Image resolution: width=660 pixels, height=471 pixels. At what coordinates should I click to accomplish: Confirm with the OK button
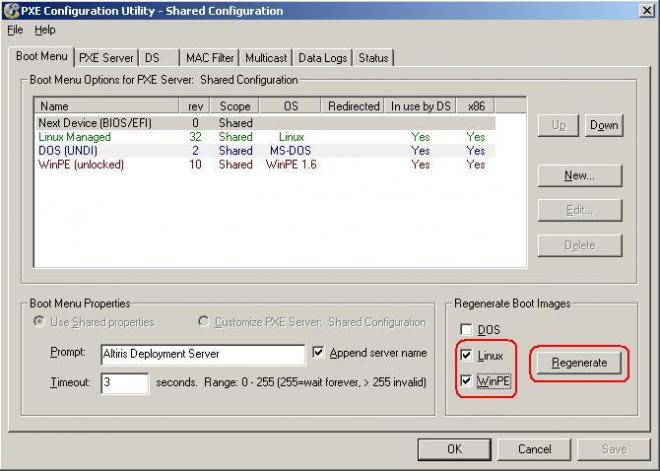(454, 449)
